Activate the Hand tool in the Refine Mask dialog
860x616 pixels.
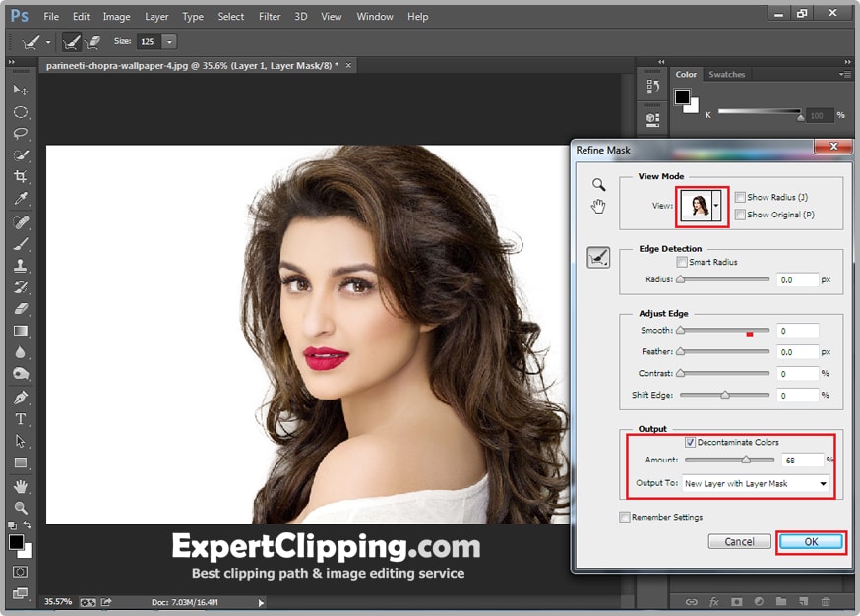[598, 207]
